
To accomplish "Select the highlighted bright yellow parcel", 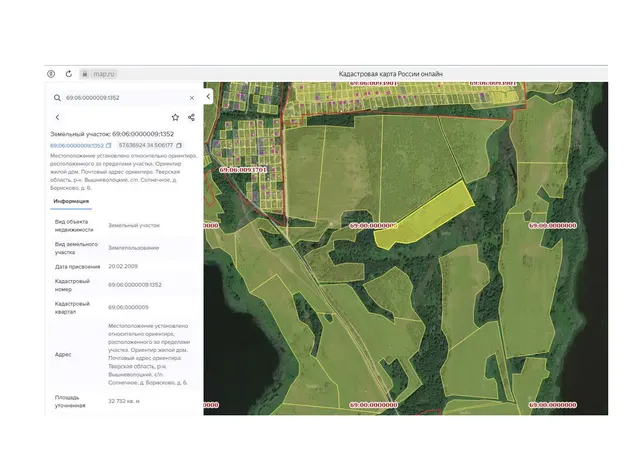I will coord(425,215).
